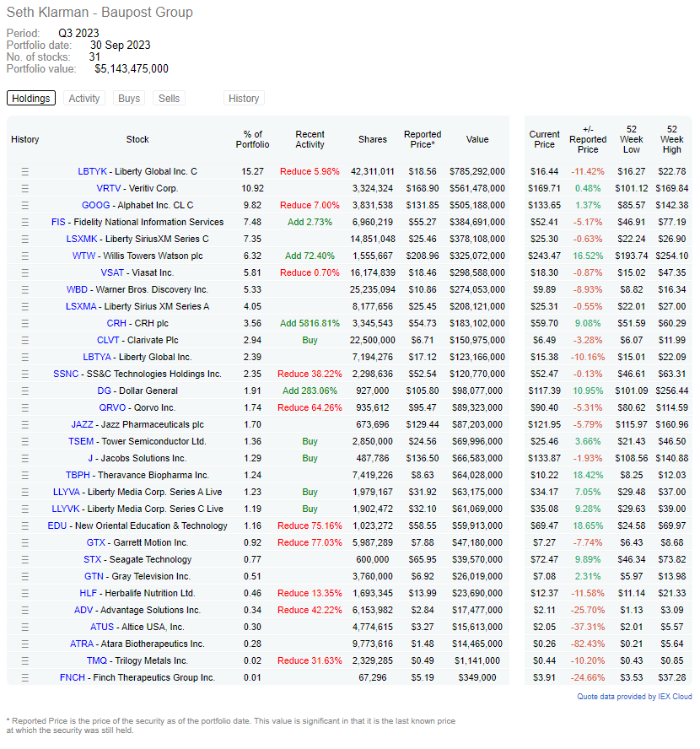Viewport: 700px width, 749px height.
Task: Select portfolio value '$5,143,475,000'
Action: pos(132,69)
